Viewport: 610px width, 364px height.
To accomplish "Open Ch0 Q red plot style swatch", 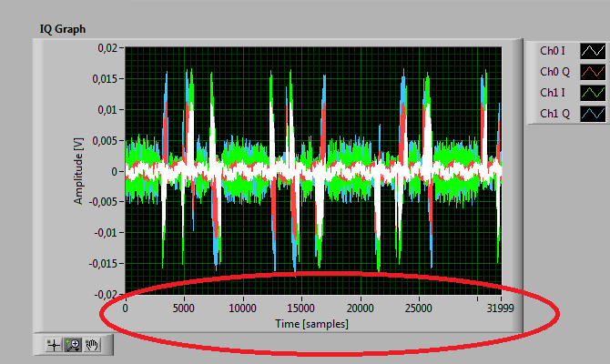I will [593, 72].
